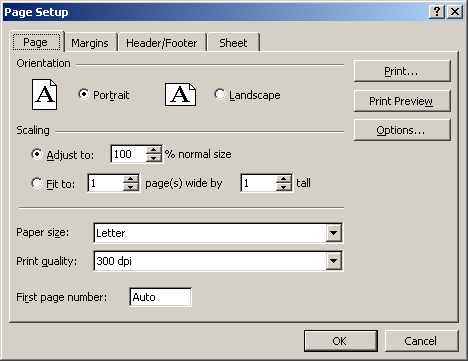The height and width of the screenshot is (361, 468).
Task: Click the Adjust to percentage input field
Action: [129, 154]
